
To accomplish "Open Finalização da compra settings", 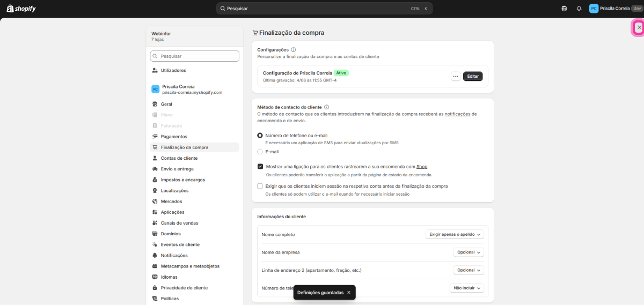I will pyautogui.click(x=194, y=147).
